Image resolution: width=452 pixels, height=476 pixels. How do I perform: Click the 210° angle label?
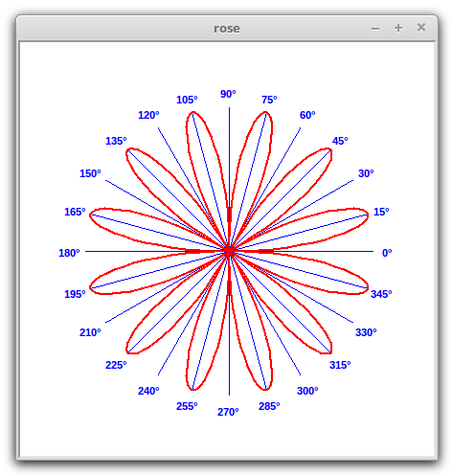90,332
